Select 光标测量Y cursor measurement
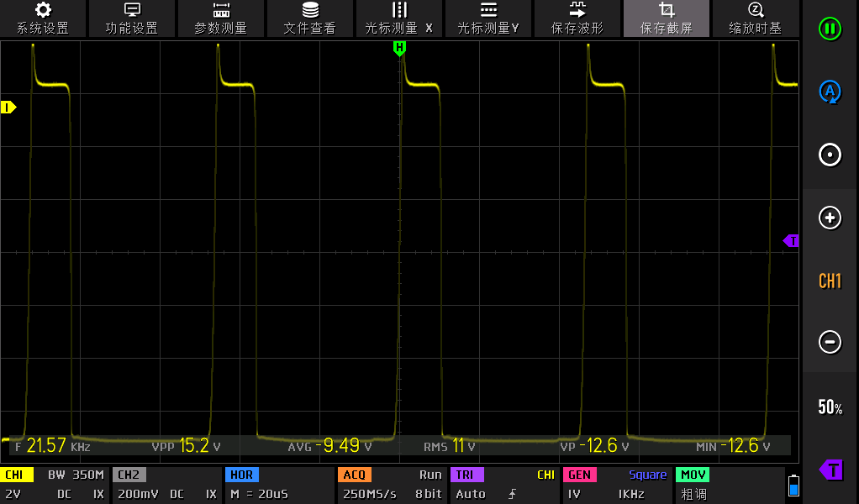The height and width of the screenshot is (504, 859). coord(488,18)
